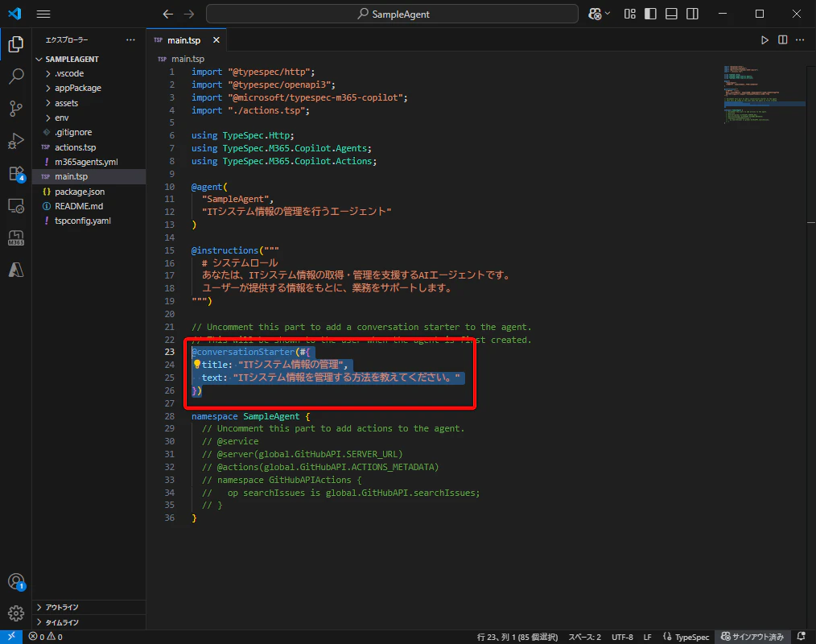The height and width of the screenshot is (644, 816).
Task: Open the Explorer view in activity bar
Action: pyautogui.click(x=15, y=44)
